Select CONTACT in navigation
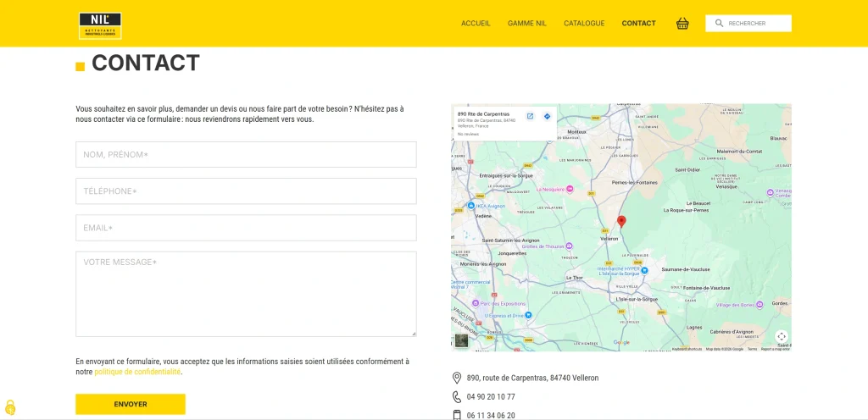Screen dimensions: 868x420 (x=639, y=23)
